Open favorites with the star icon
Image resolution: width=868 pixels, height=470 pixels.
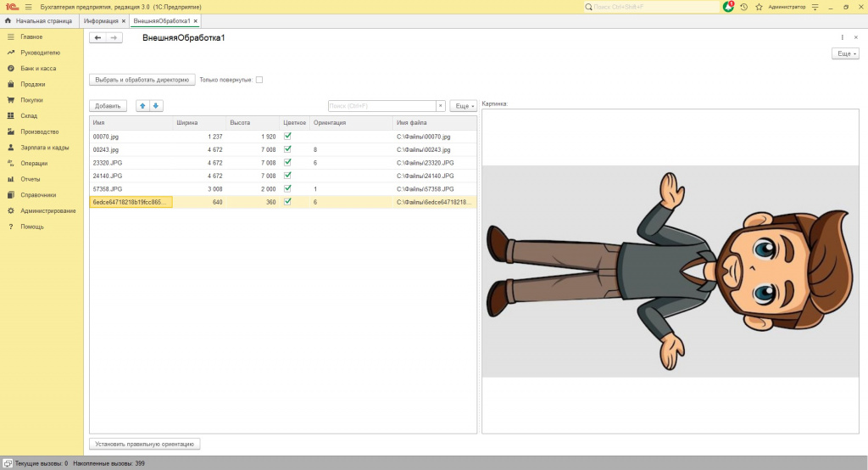(x=759, y=7)
